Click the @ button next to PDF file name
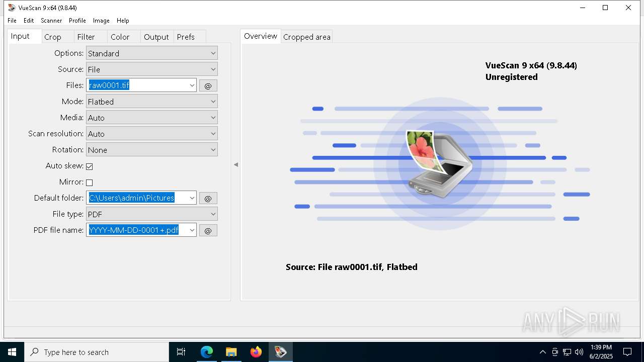Screen dimensions: 644x362 208,230
